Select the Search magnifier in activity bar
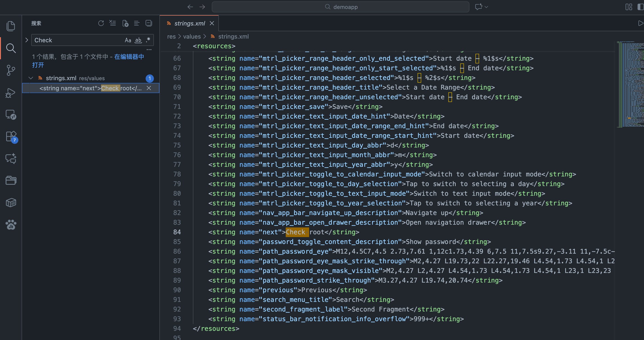The image size is (644, 340). pyautogui.click(x=11, y=48)
